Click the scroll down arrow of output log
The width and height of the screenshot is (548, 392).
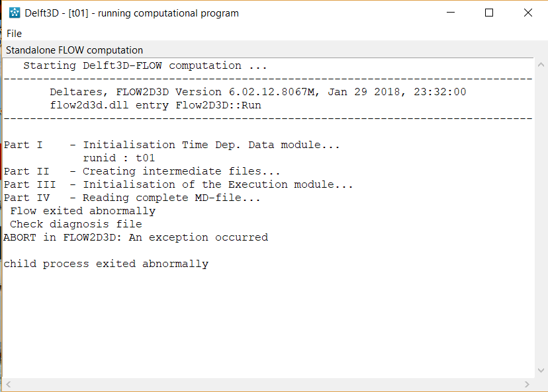[541, 371]
